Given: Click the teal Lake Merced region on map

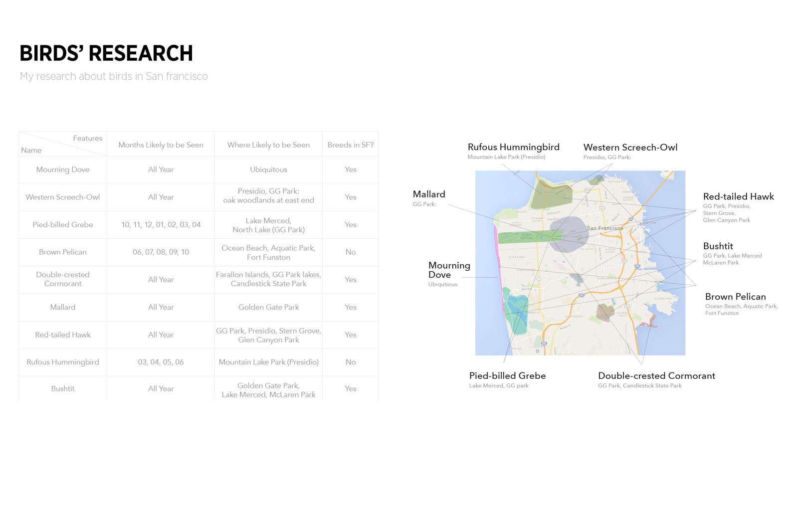Looking at the screenshot, I should point(517,313).
